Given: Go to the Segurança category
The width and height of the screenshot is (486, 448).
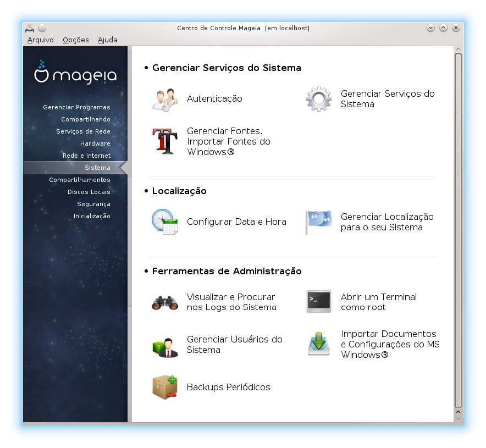Looking at the screenshot, I should [x=93, y=204].
